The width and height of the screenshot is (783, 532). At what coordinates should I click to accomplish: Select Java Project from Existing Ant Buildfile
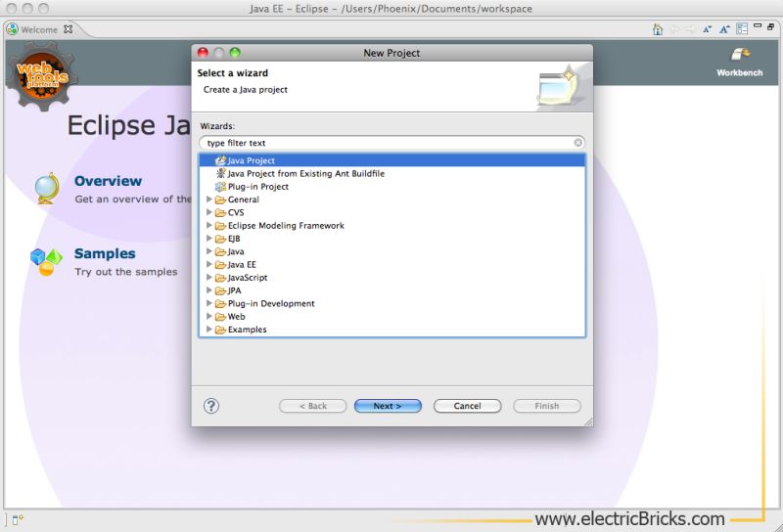[306, 174]
